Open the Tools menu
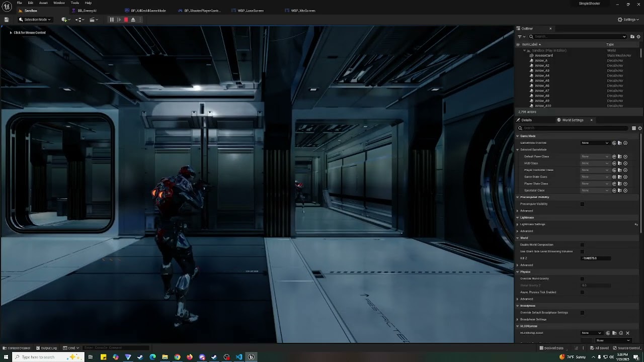644x362 pixels. [75, 3]
